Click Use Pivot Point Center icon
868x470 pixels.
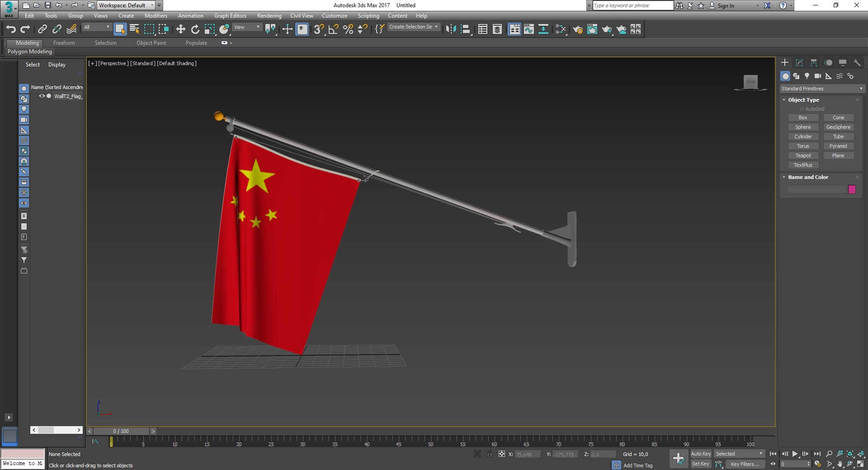pos(270,29)
